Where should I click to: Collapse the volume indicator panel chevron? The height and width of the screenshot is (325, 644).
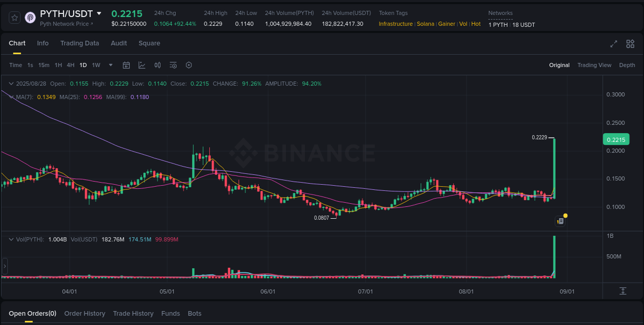click(11, 239)
